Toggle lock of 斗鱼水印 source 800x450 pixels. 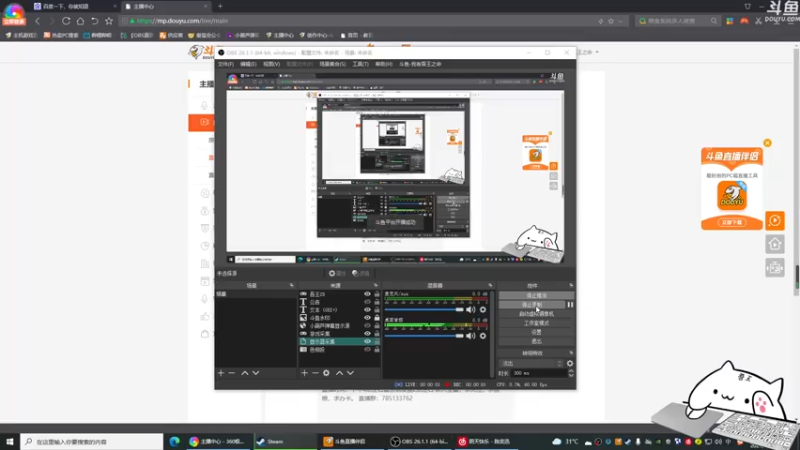point(377,318)
